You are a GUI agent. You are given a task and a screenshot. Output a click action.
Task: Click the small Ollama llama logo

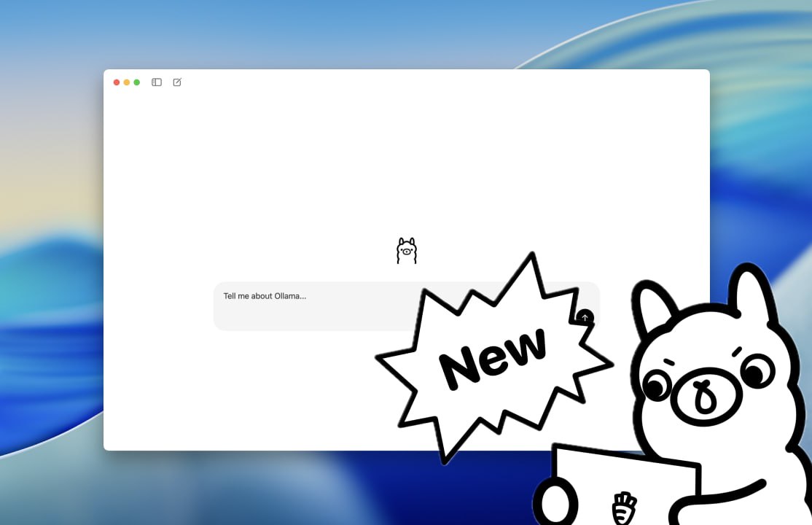407,251
